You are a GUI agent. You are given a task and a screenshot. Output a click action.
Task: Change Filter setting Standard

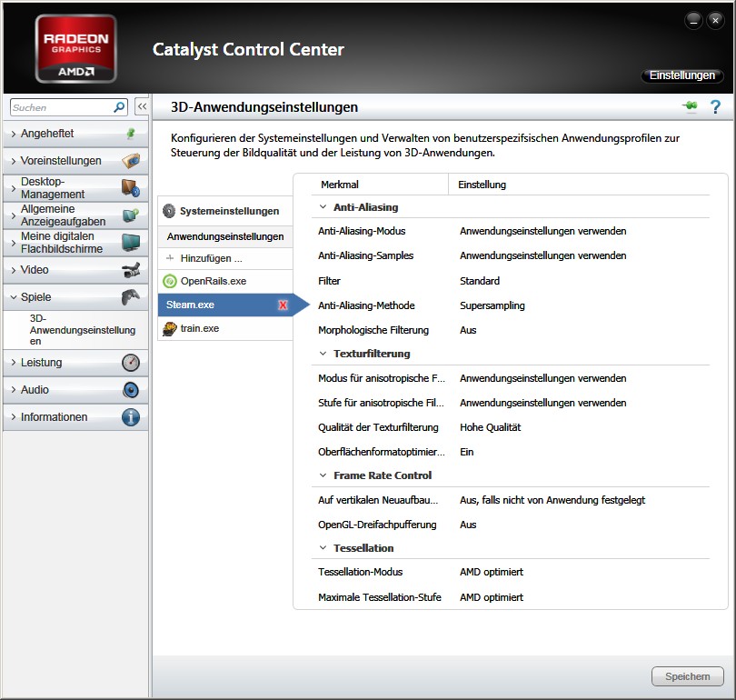click(480, 281)
